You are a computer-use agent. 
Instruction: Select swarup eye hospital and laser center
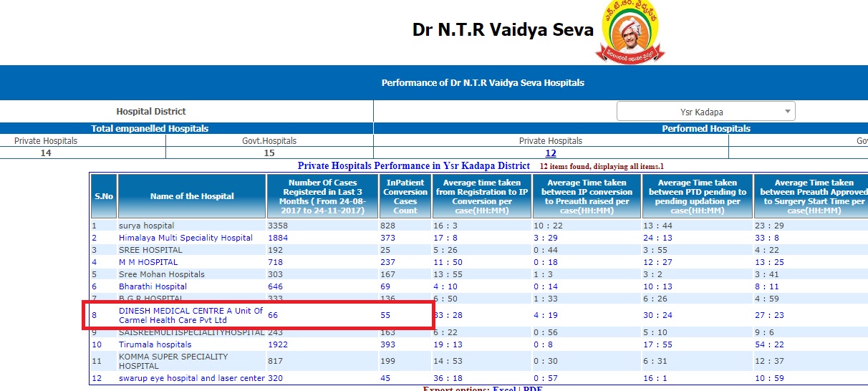pos(191,378)
